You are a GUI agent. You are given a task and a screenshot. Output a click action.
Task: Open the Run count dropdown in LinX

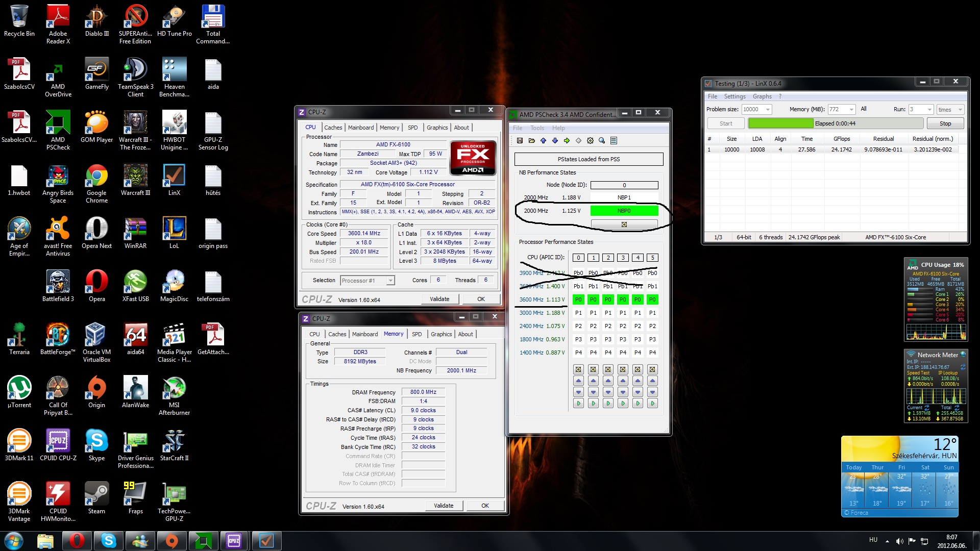tap(929, 109)
